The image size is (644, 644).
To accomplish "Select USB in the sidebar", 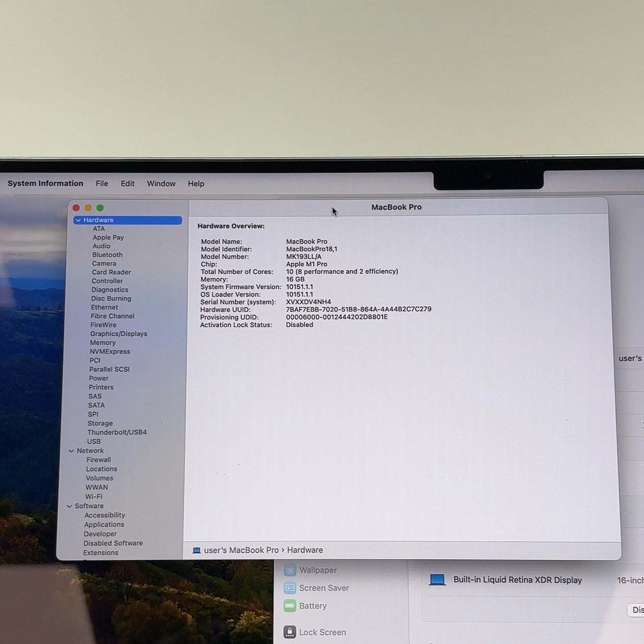I will point(94,441).
